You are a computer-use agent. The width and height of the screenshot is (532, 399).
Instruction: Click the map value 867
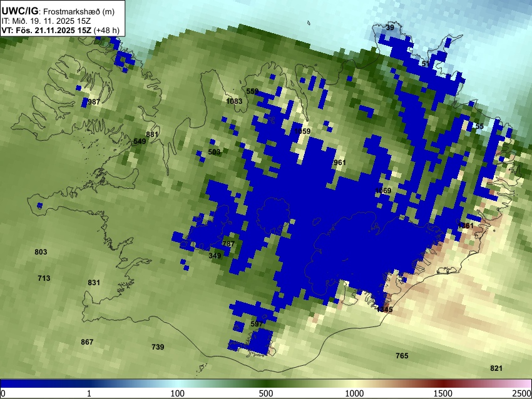tap(87, 342)
